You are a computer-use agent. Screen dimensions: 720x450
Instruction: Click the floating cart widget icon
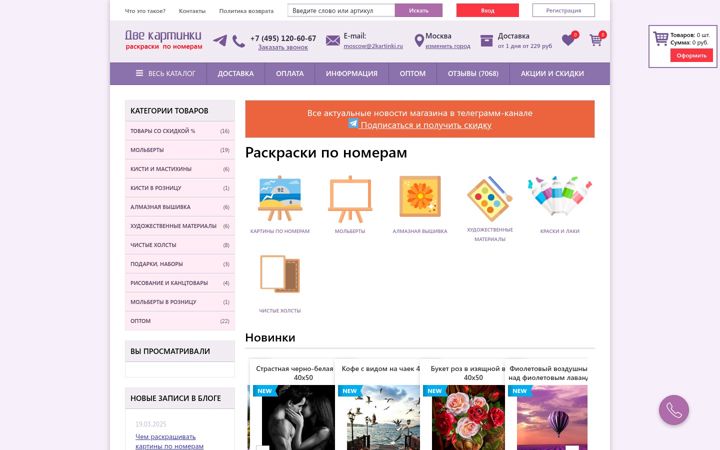(660, 39)
